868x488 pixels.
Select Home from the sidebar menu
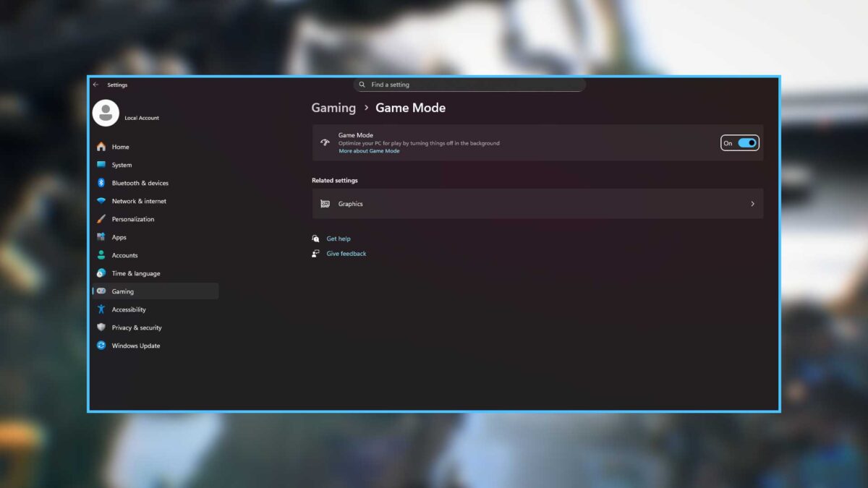pyautogui.click(x=120, y=146)
